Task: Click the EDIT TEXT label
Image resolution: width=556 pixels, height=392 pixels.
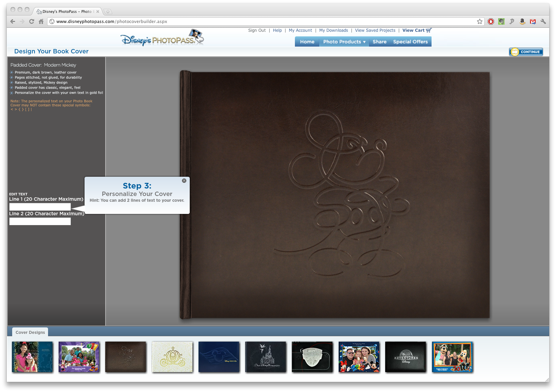Action: [x=18, y=194]
